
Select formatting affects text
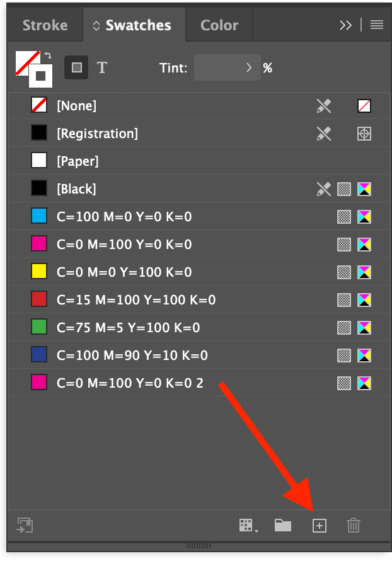pos(102,67)
